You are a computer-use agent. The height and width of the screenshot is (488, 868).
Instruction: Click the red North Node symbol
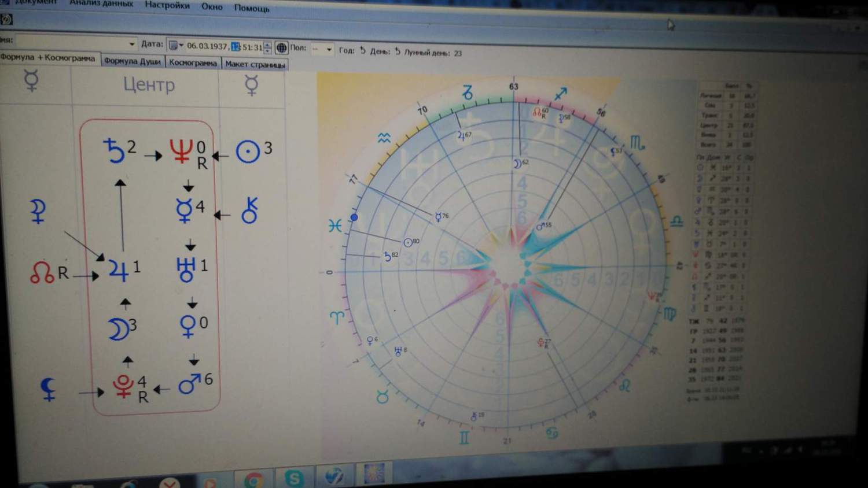pos(42,272)
